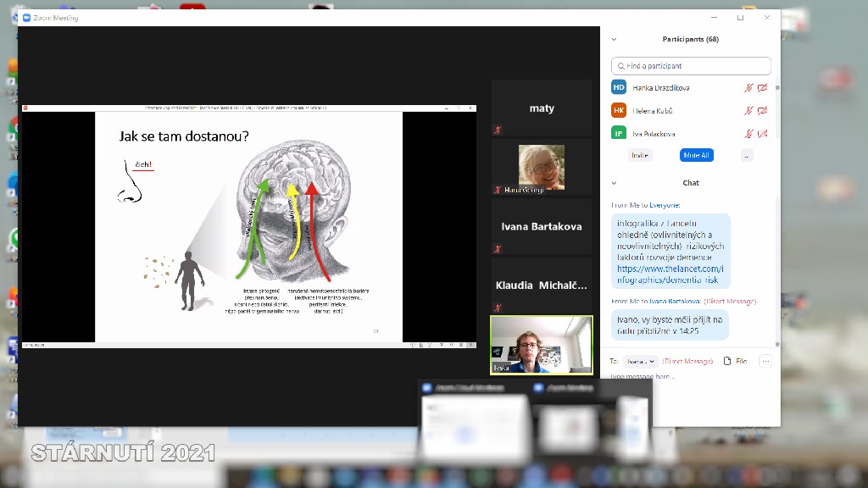Click the Invite button
Image resolution: width=868 pixels, height=488 pixels.
[640, 155]
